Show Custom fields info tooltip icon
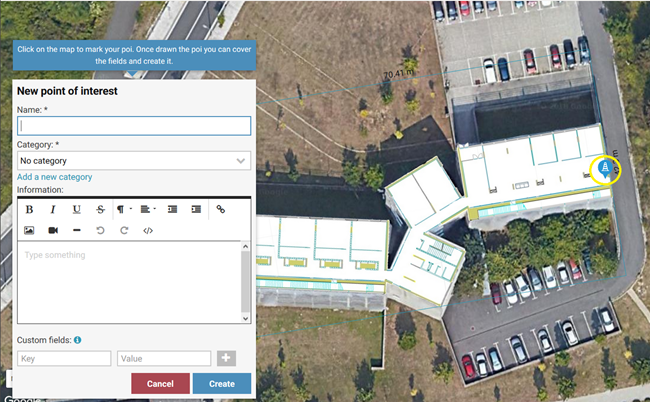 click(78, 340)
